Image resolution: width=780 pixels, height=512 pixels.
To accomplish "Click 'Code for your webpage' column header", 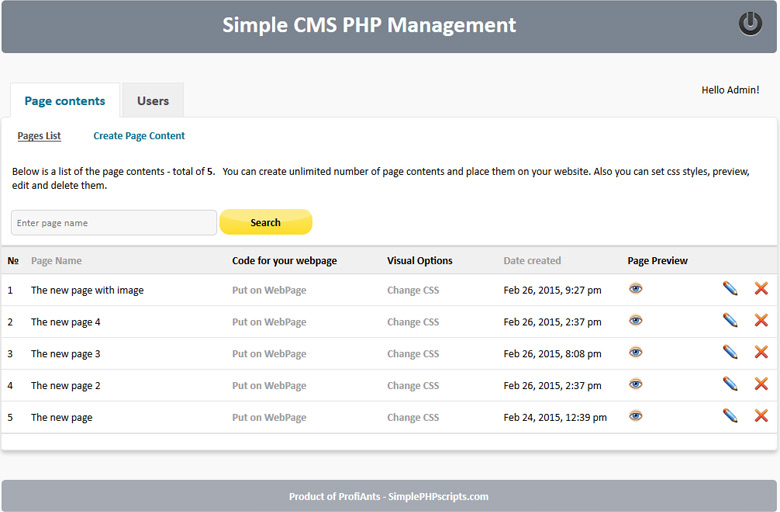I will (285, 261).
